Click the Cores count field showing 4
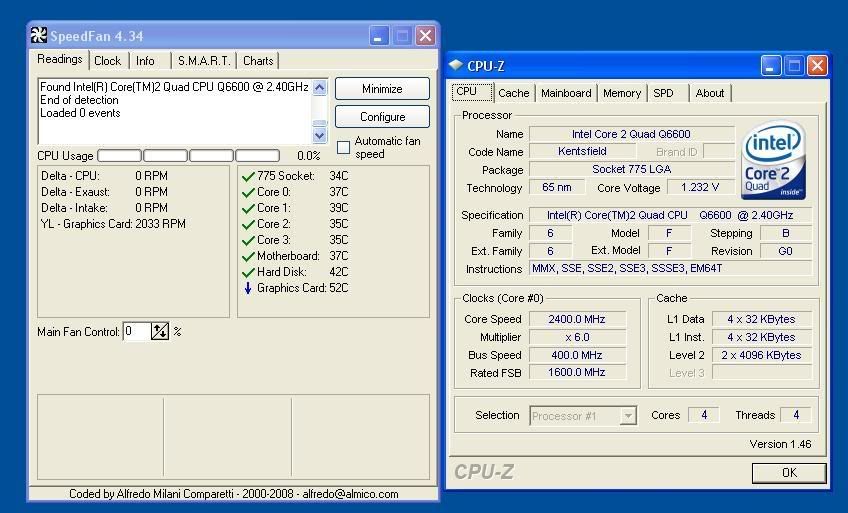Viewport: 848px width, 513px height. 704,415
